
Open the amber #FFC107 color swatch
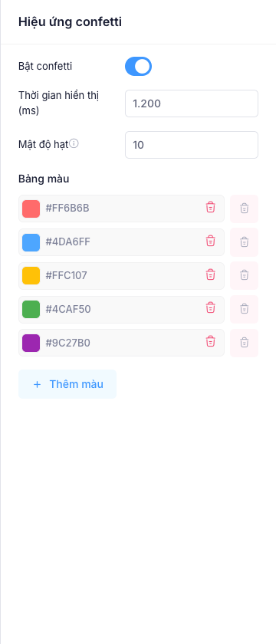point(31,275)
